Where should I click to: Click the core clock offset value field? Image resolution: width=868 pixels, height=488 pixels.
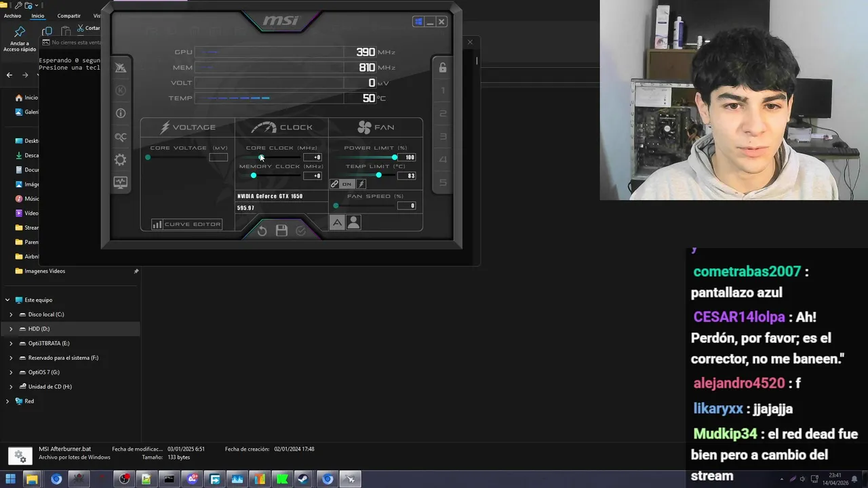312,157
